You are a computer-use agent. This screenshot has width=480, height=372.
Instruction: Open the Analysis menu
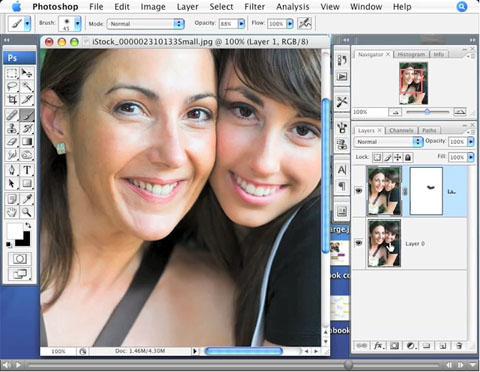point(292,7)
